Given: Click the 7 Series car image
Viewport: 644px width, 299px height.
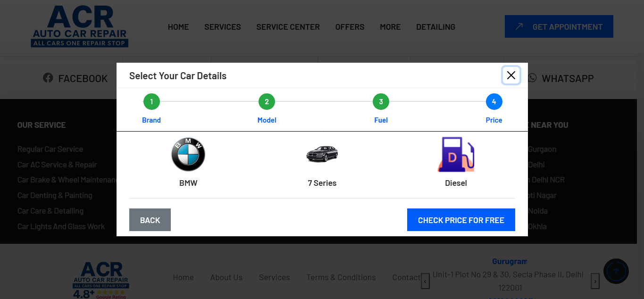Looking at the screenshot, I should 322,154.
